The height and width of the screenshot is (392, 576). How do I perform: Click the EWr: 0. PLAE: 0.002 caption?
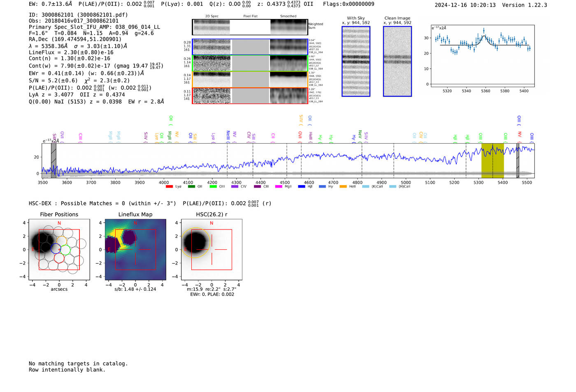coord(212,294)
